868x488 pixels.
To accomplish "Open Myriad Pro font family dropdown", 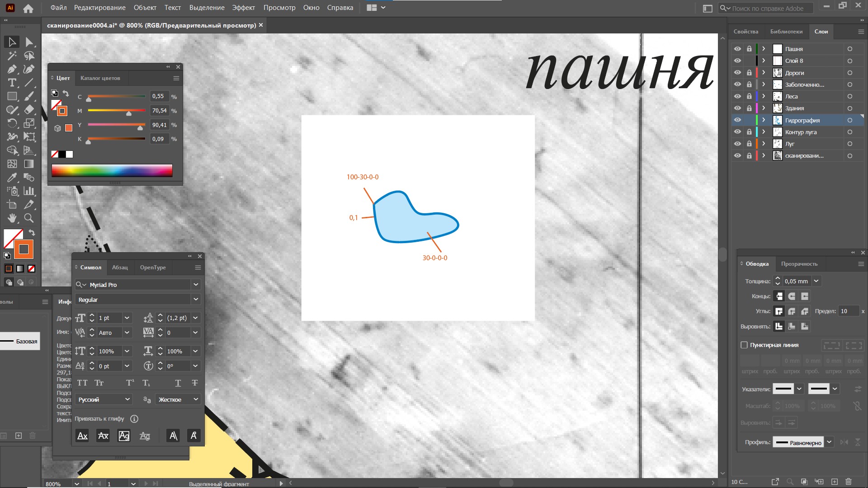I will coord(196,285).
